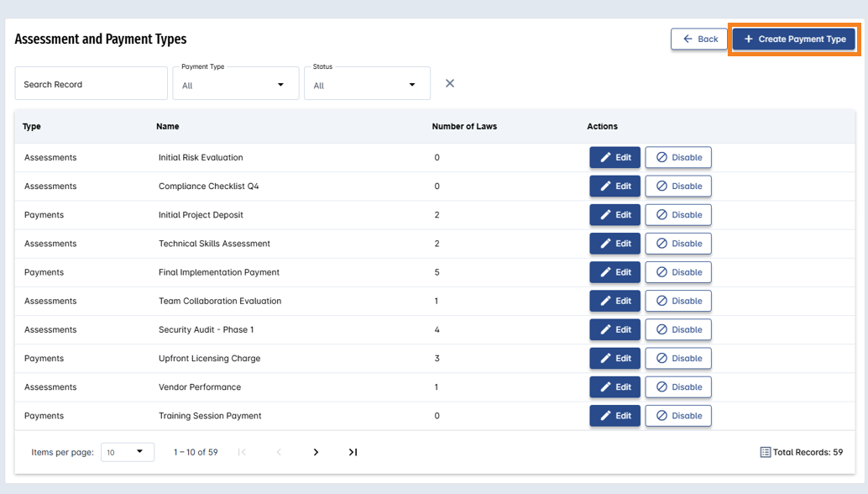
Task: Click the Assessment and Payment Types heading
Action: [x=101, y=39]
